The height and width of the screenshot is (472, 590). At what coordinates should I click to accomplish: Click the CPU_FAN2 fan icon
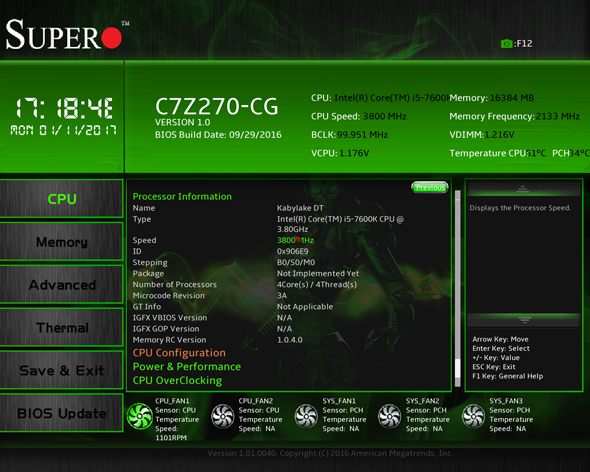pyautogui.click(x=223, y=416)
